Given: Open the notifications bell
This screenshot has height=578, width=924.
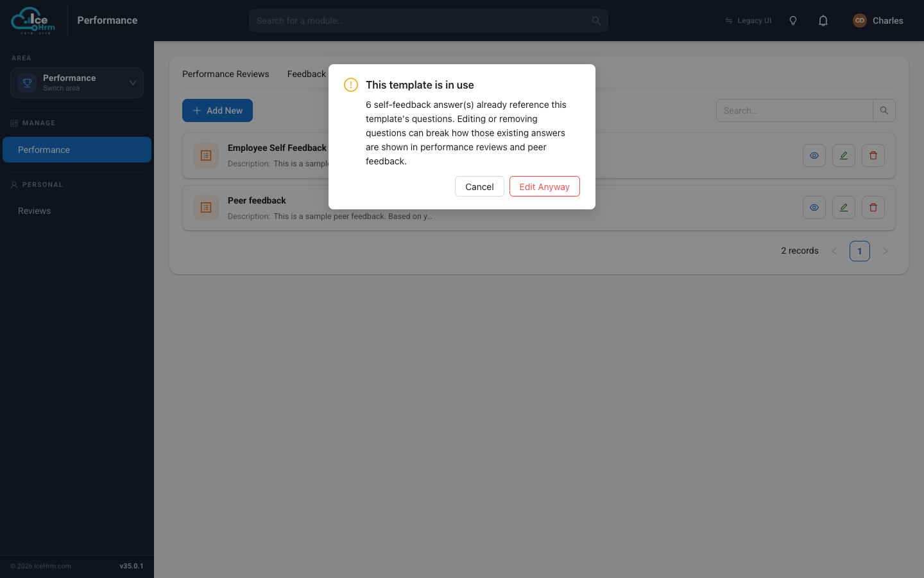Looking at the screenshot, I should (823, 21).
